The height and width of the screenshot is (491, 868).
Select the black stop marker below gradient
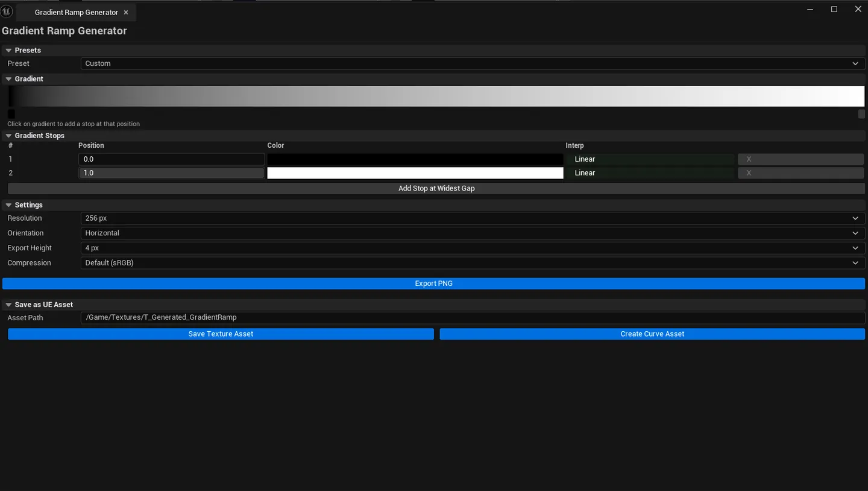(x=11, y=113)
